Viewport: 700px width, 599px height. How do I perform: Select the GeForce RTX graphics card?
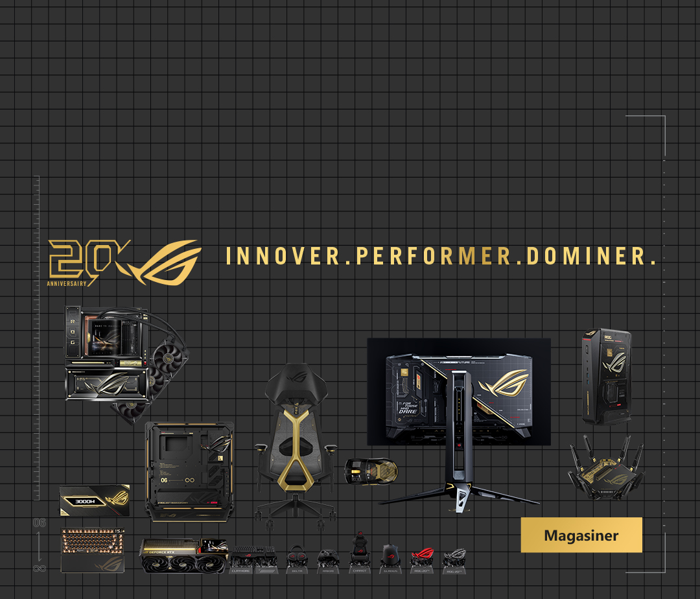[x=184, y=556]
